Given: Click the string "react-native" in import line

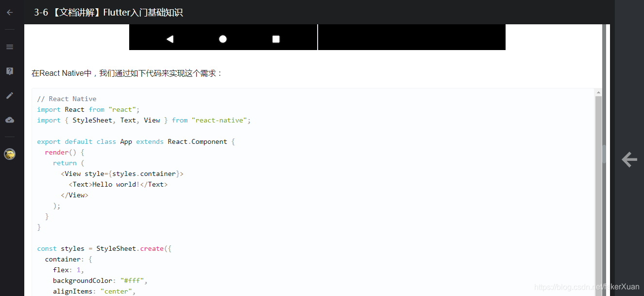Looking at the screenshot, I should [x=220, y=120].
